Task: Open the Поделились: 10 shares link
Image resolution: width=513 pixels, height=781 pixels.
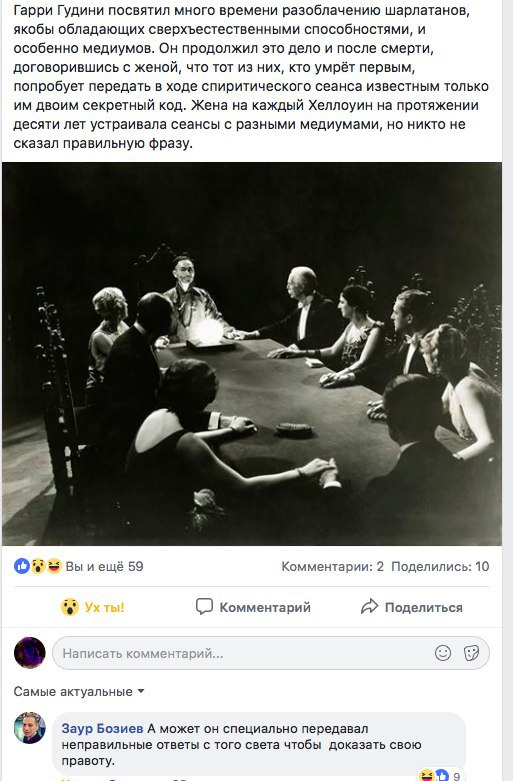Action: pos(440,566)
